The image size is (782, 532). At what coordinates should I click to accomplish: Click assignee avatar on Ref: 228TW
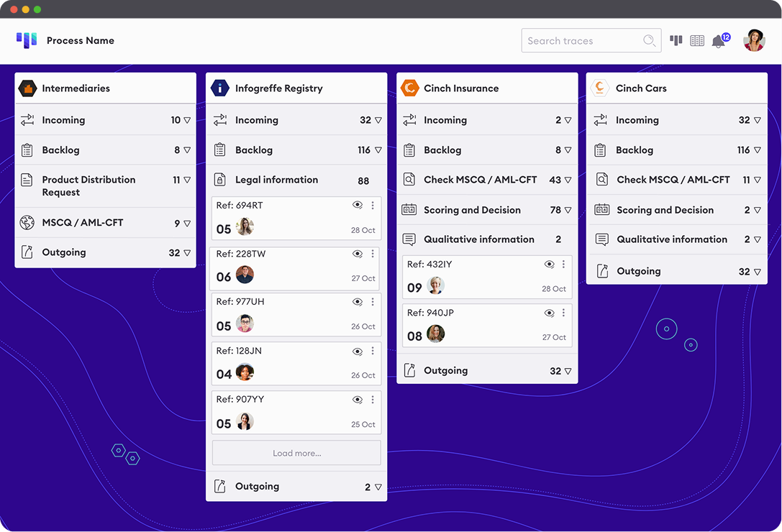pyautogui.click(x=245, y=275)
